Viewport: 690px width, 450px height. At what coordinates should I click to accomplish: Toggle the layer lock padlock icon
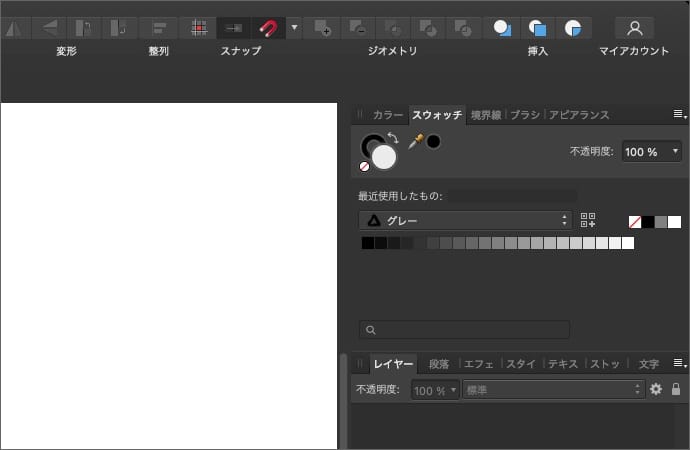676,389
